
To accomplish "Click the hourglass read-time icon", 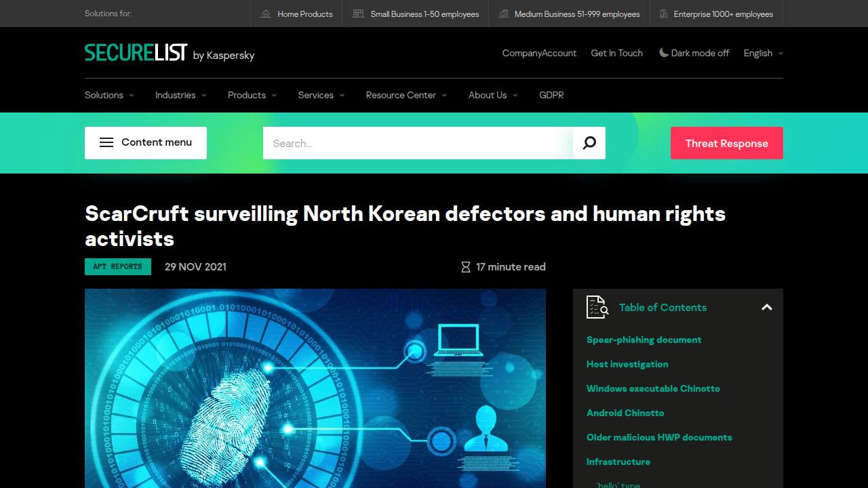I will click(x=466, y=267).
